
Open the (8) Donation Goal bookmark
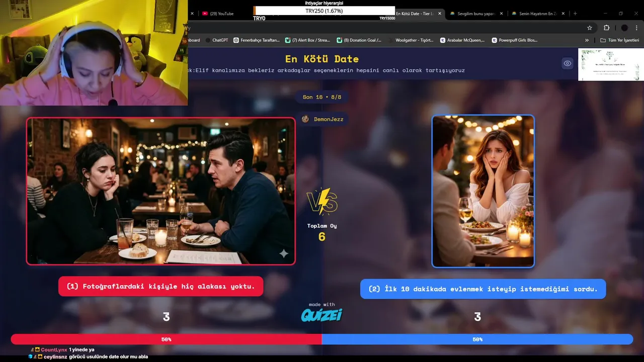coord(359,40)
